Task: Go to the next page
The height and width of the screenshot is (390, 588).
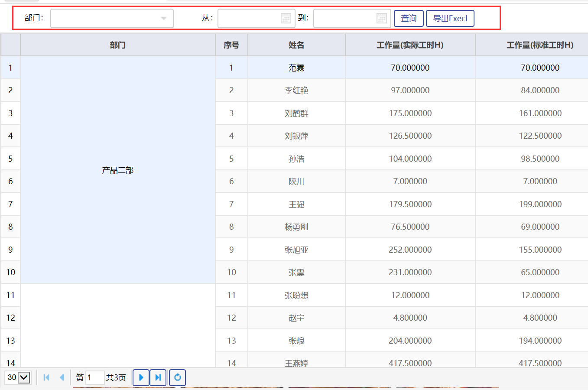Action: tap(141, 377)
